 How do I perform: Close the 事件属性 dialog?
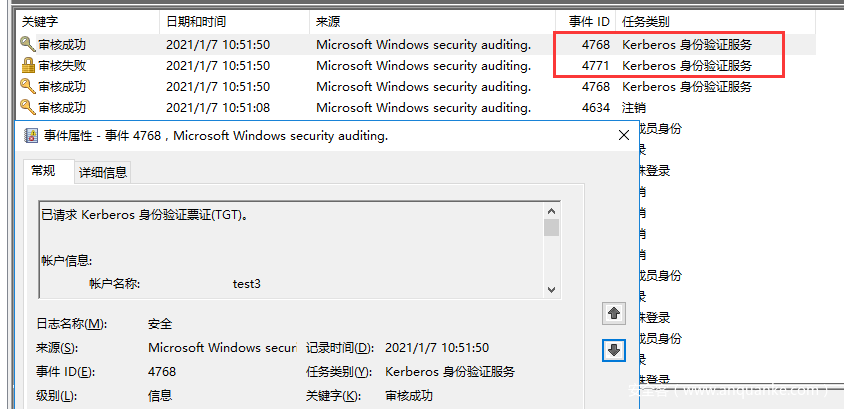click(x=624, y=136)
